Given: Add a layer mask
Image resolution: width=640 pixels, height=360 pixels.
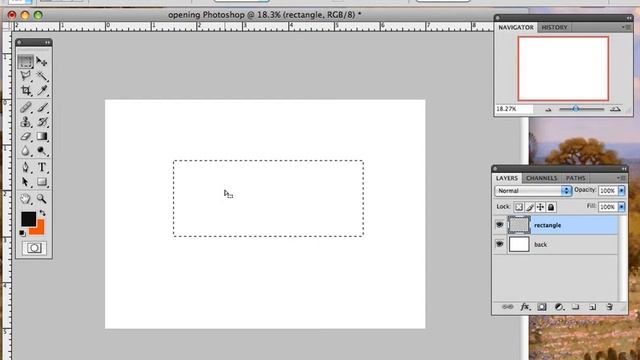Looking at the screenshot, I should coord(542,307).
